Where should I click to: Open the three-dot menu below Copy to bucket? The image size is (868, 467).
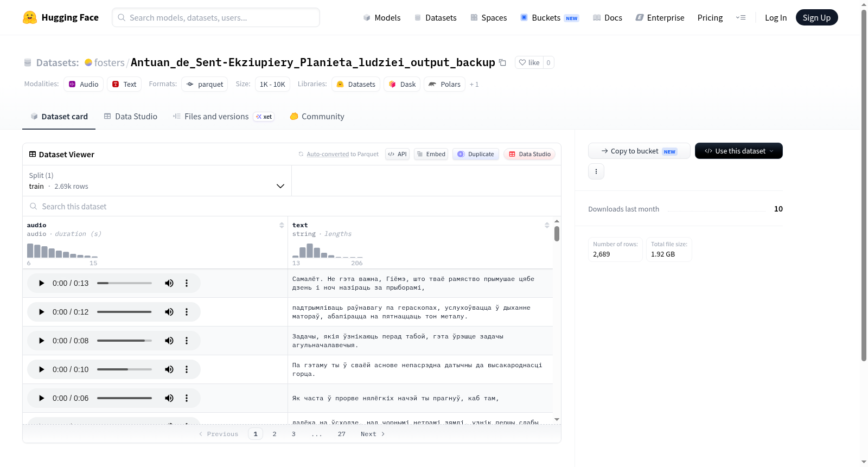pyautogui.click(x=596, y=171)
